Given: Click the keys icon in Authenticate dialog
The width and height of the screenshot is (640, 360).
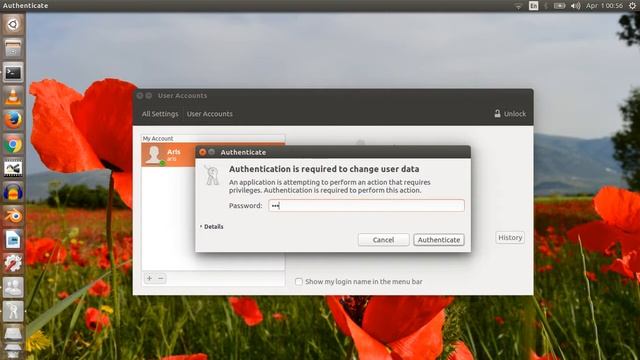Looking at the screenshot, I should [x=211, y=176].
